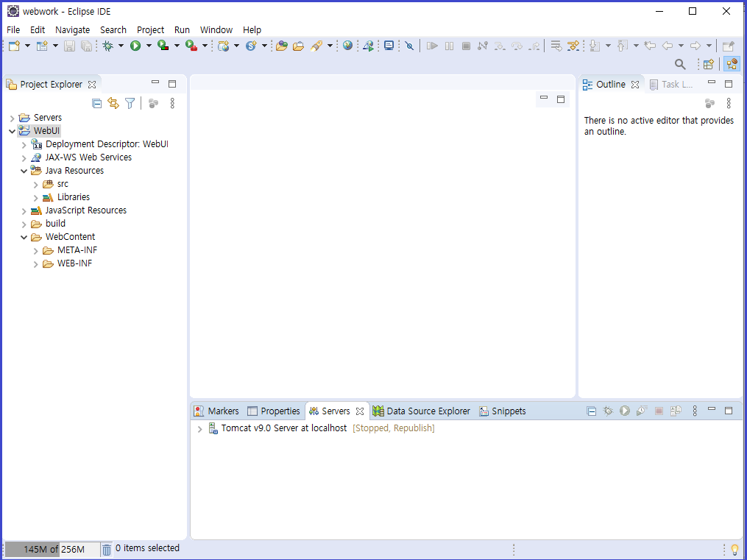This screenshot has width=747, height=560.
Task: Click the Back navigation arrow
Action: coord(668,46)
